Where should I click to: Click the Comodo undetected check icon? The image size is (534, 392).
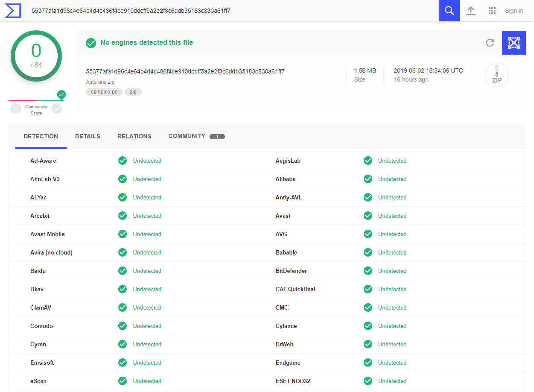[x=123, y=326]
